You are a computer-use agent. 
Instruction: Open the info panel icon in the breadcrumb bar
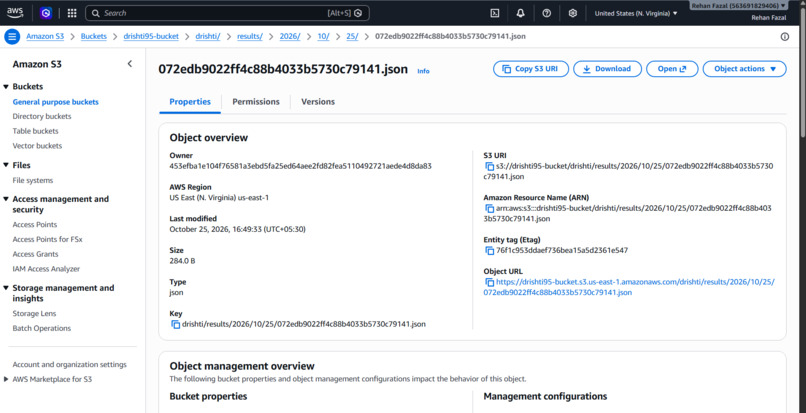784,37
